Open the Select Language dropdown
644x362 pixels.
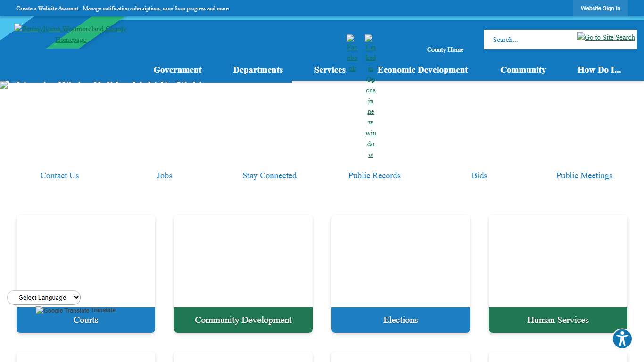click(x=44, y=297)
